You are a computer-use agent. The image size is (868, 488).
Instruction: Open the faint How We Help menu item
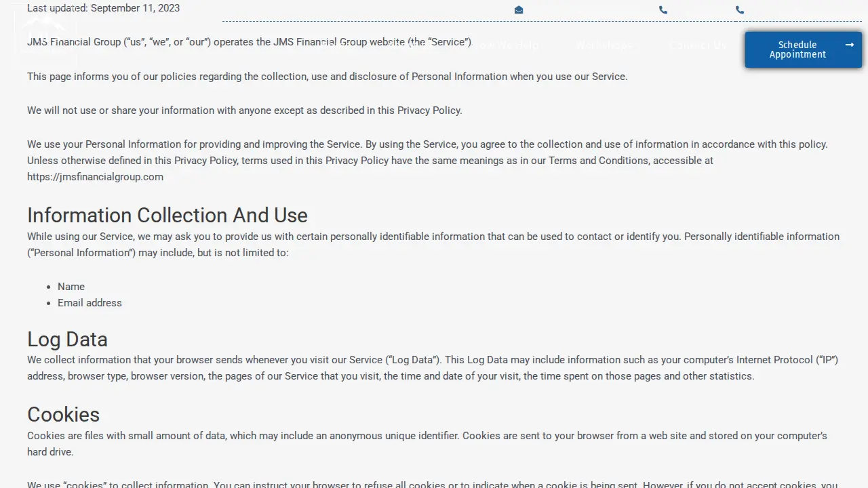pyautogui.click(x=505, y=45)
